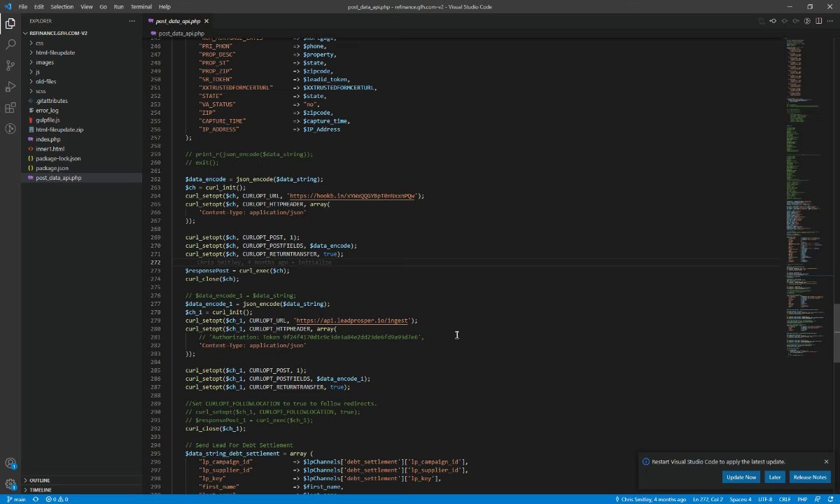Collapse the REFINANCE.GFH.COM-V2 root folder
Viewport: 840px width, 504px height.
[58, 33]
